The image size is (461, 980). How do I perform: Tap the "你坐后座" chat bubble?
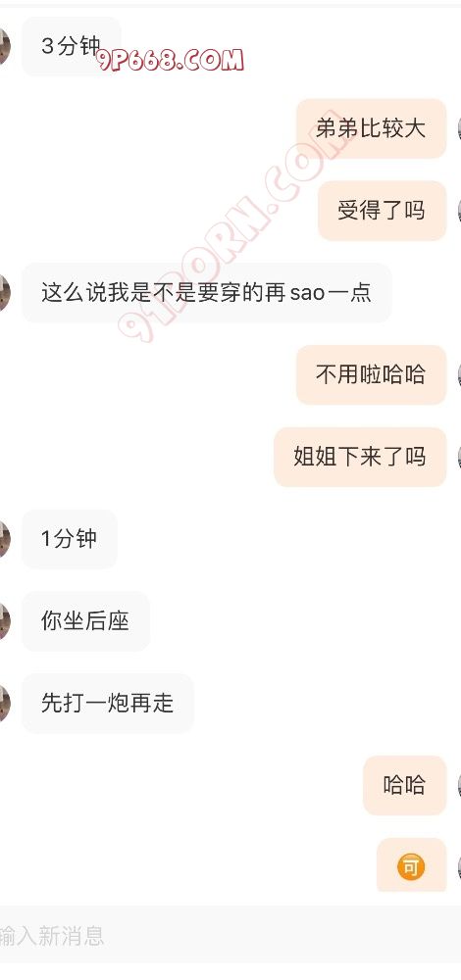tap(85, 621)
